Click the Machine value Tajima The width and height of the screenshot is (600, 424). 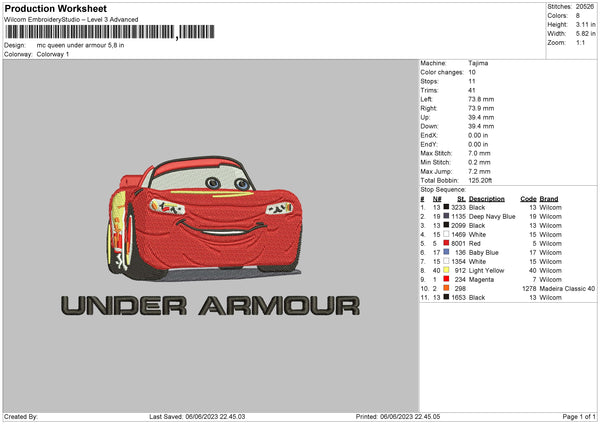pyautogui.click(x=478, y=63)
